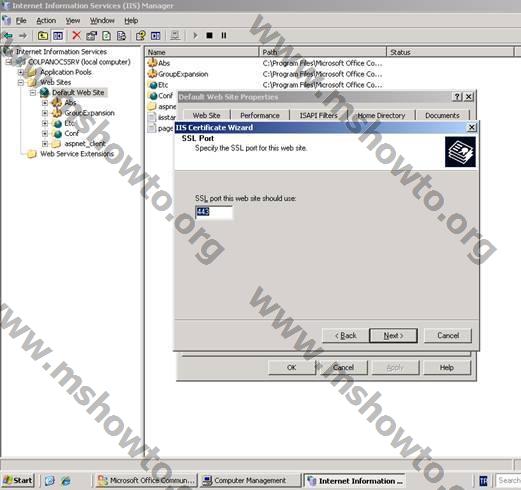Image resolution: width=521 pixels, height=490 pixels.
Task: Click the Stop service square icon
Action: click(x=209, y=35)
